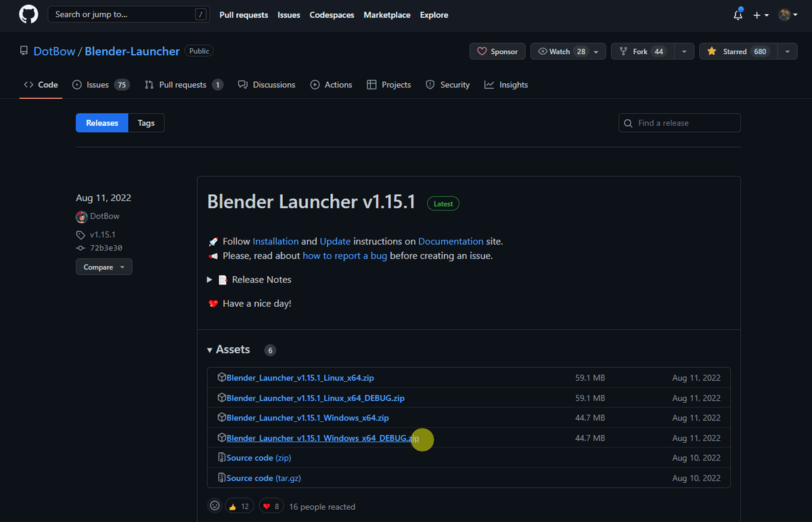Click the Sponsor heart icon
The image size is (812, 522).
482,51
